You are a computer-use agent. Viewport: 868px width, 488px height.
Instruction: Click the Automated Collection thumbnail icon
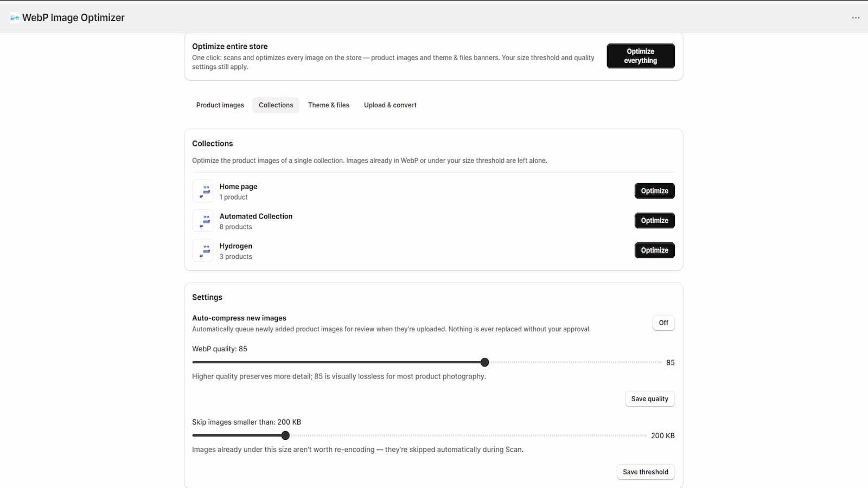pyautogui.click(x=203, y=221)
